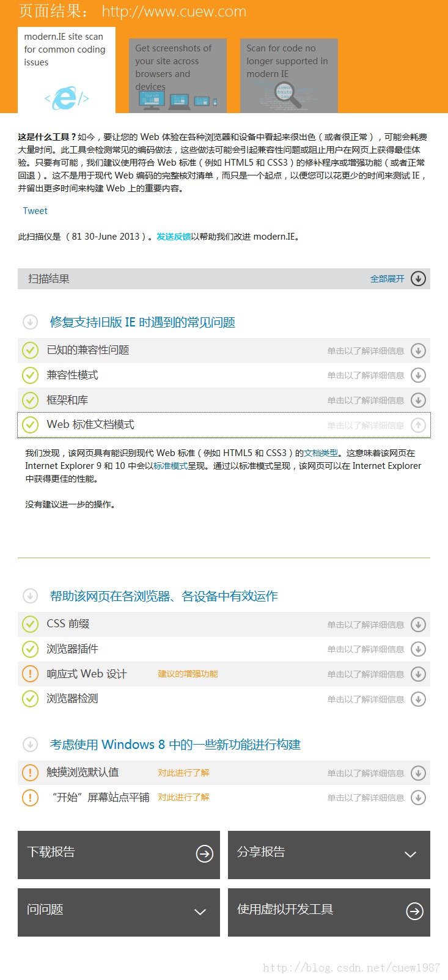Viewport: 448px width, 980px height.
Task: Click the Internet Explorer logo icon
Action: tap(67, 98)
